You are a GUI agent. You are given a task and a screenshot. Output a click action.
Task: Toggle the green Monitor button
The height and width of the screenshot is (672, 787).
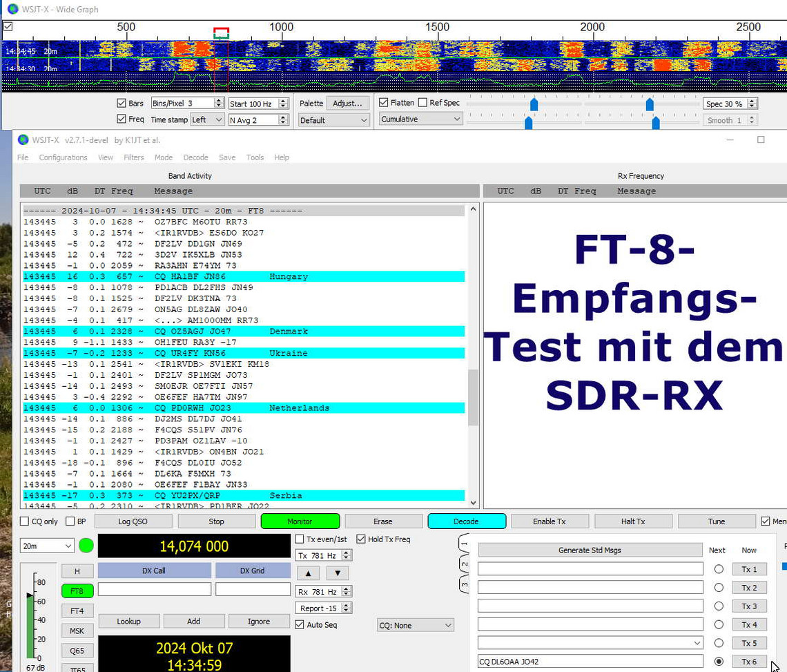(x=300, y=521)
